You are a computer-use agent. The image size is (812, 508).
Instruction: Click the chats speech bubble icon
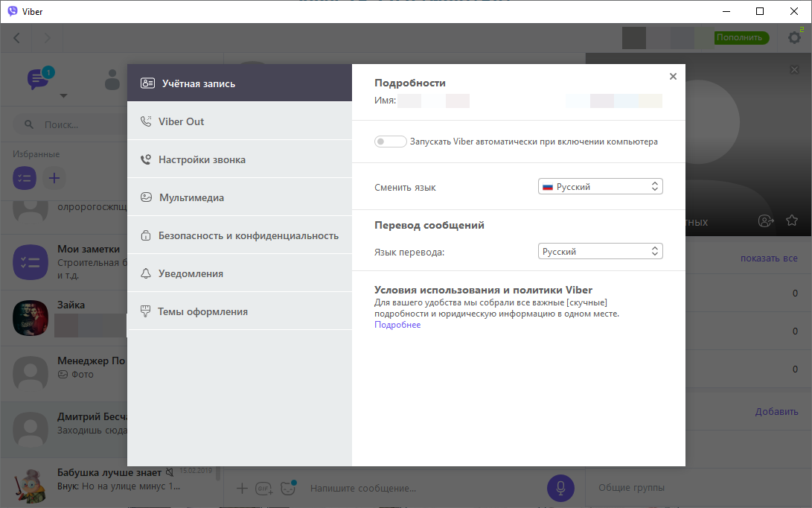[x=38, y=79]
